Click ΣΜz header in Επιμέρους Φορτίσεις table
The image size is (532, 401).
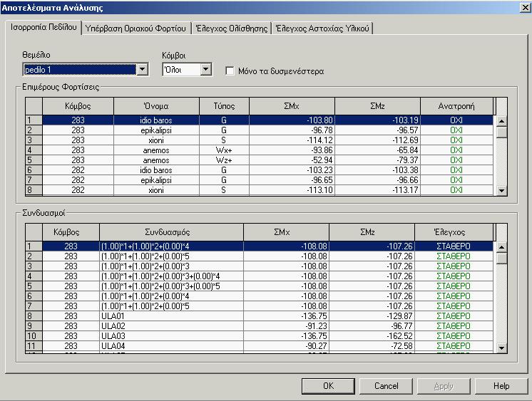tap(377, 106)
